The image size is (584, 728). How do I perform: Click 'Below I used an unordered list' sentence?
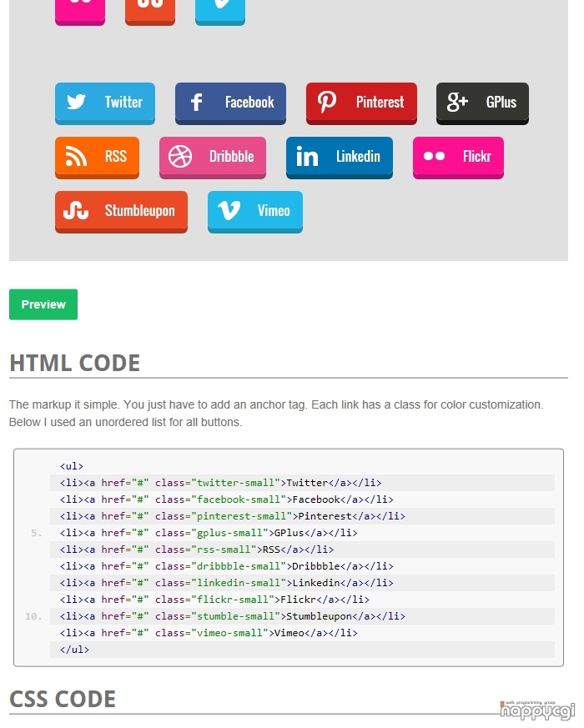pyautogui.click(x=125, y=422)
